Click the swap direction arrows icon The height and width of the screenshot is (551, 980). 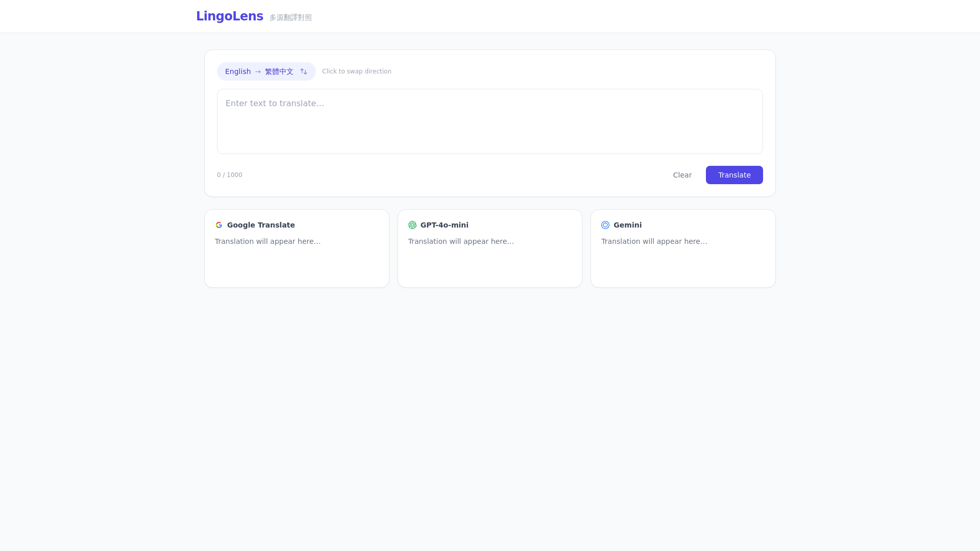304,71
